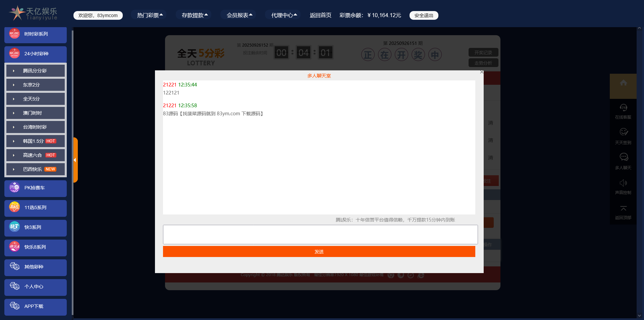Select 腾讯分分彩 in the sidebar list

tap(36, 71)
